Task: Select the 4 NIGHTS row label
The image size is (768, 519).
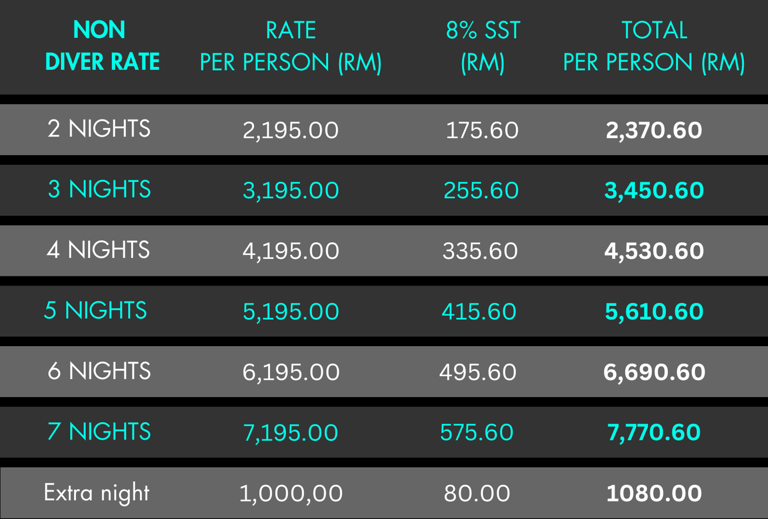Action: pos(99,250)
